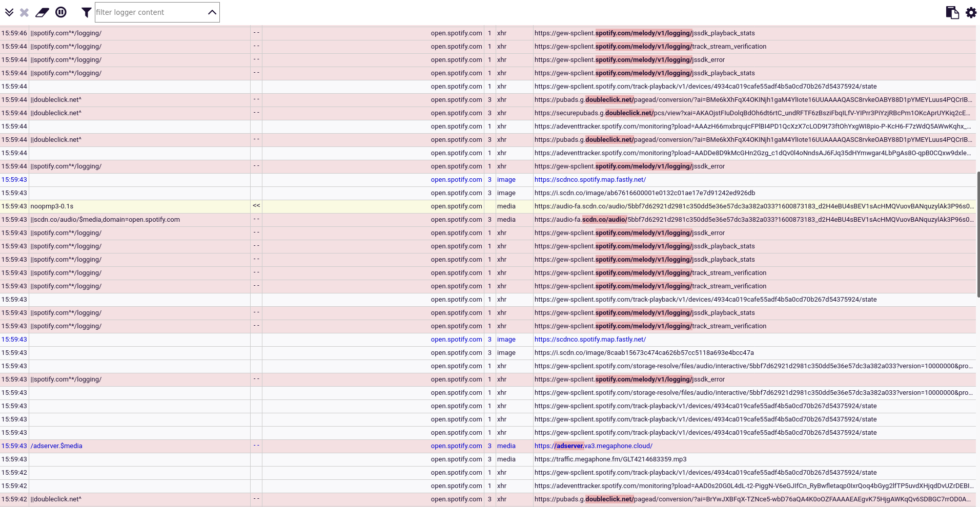Click the grayed X close-unused icon

pyautogui.click(x=24, y=12)
